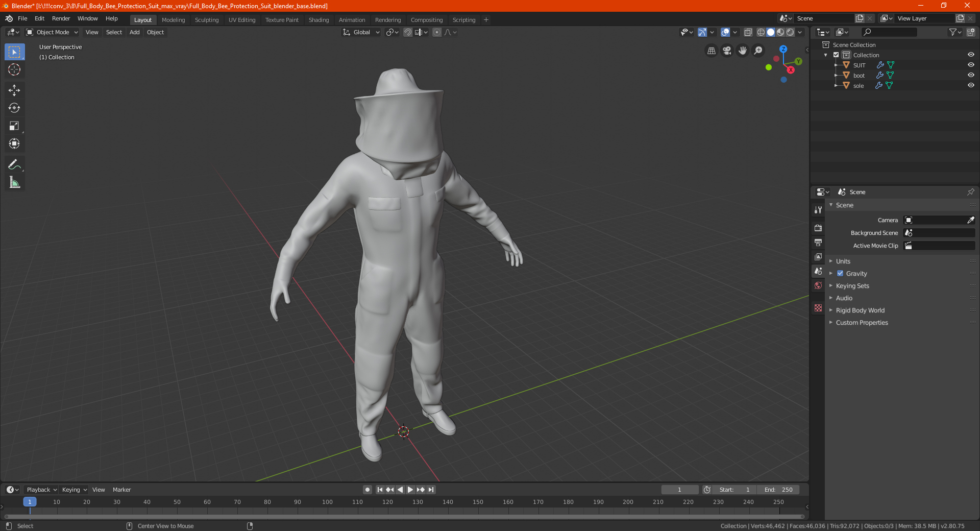The height and width of the screenshot is (531, 980).
Task: Open the Output properties tab
Action: [x=818, y=242]
